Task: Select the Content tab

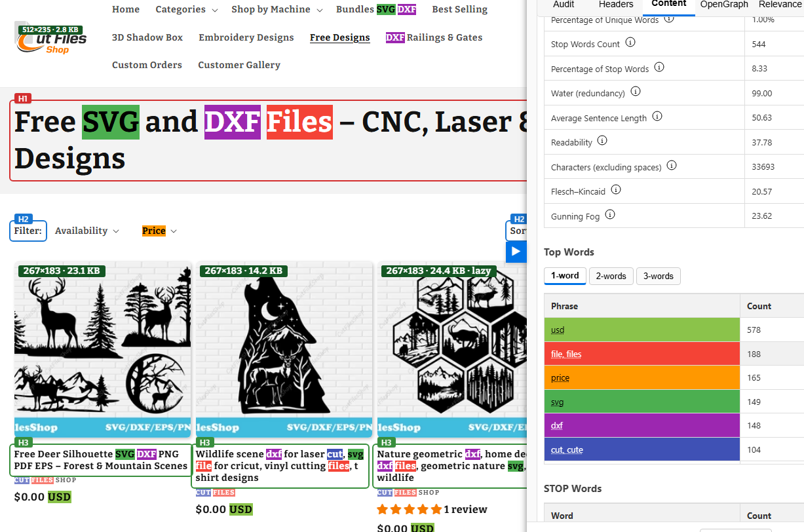Action: coord(668,5)
